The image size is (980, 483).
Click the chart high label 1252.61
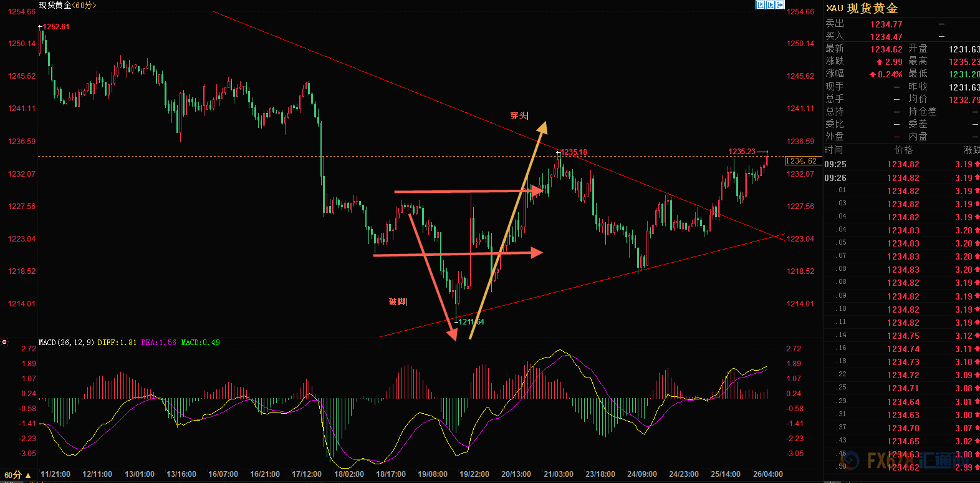tap(56, 27)
